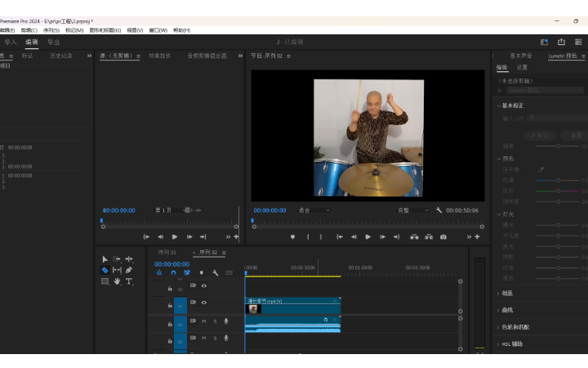Open Source monitor button editor plus
The image size is (588, 368).
coord(236,237)
